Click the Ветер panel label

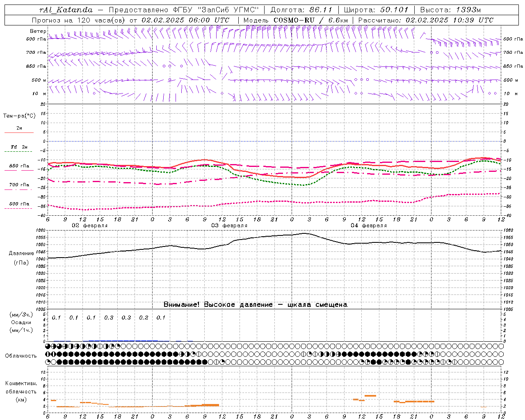(38, 31)
